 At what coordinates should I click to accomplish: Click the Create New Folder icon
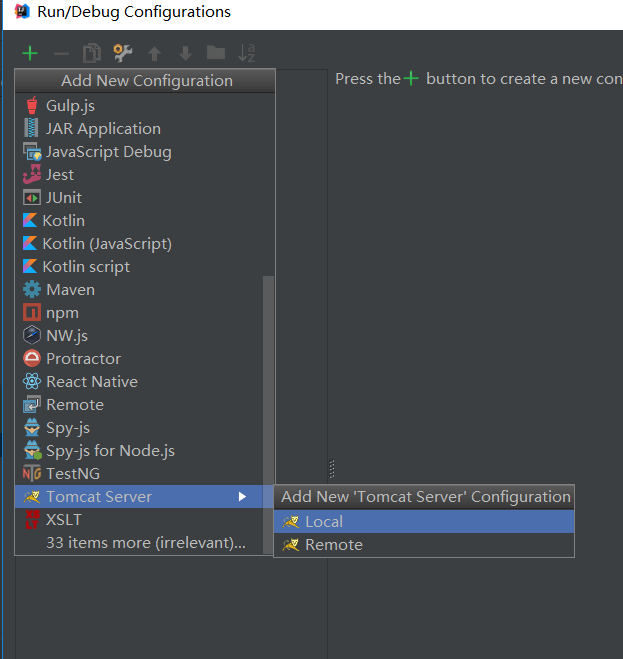(x=216, y=53)
